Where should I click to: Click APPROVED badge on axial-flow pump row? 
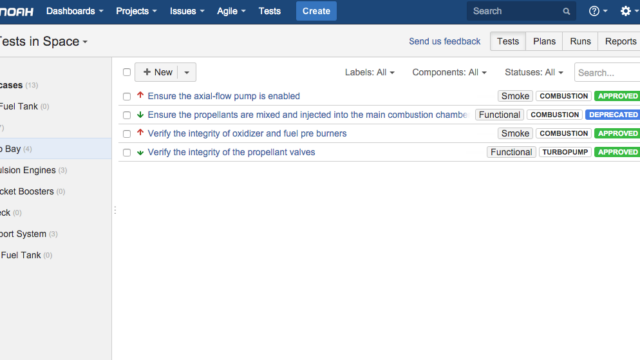(x=617, y=96)
